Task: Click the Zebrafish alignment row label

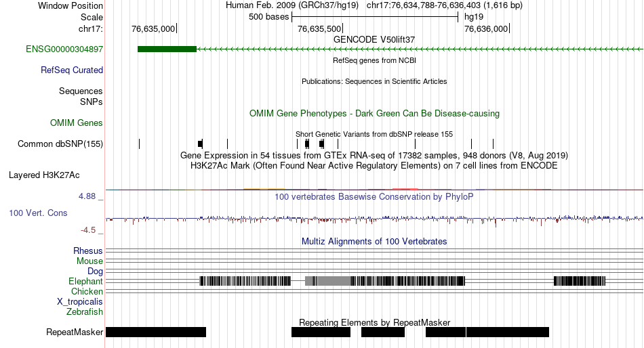Action: pos(85,312)
